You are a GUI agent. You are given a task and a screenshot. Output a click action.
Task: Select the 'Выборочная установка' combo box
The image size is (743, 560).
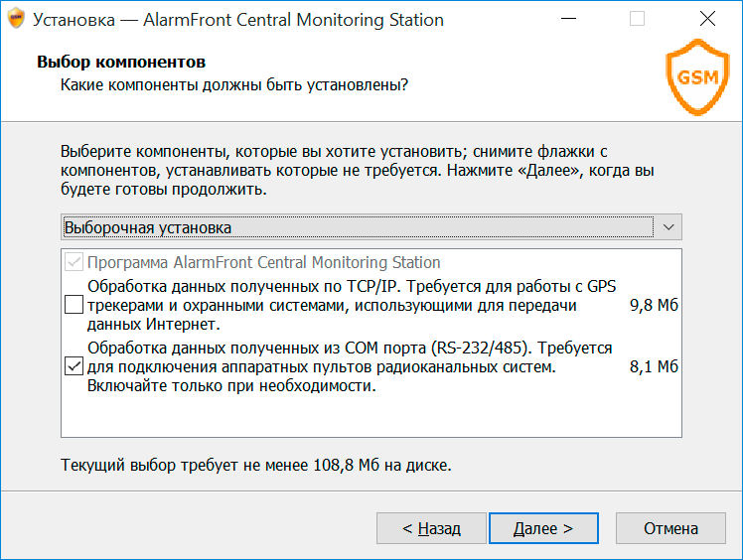coord(371,227)
